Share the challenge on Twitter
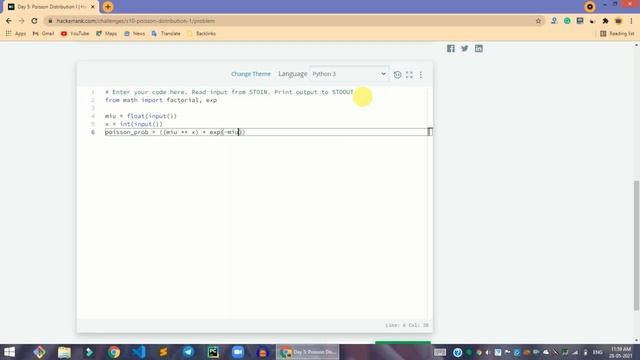The width and height of the screenshot is (640, 360). [x=464, y=49]
